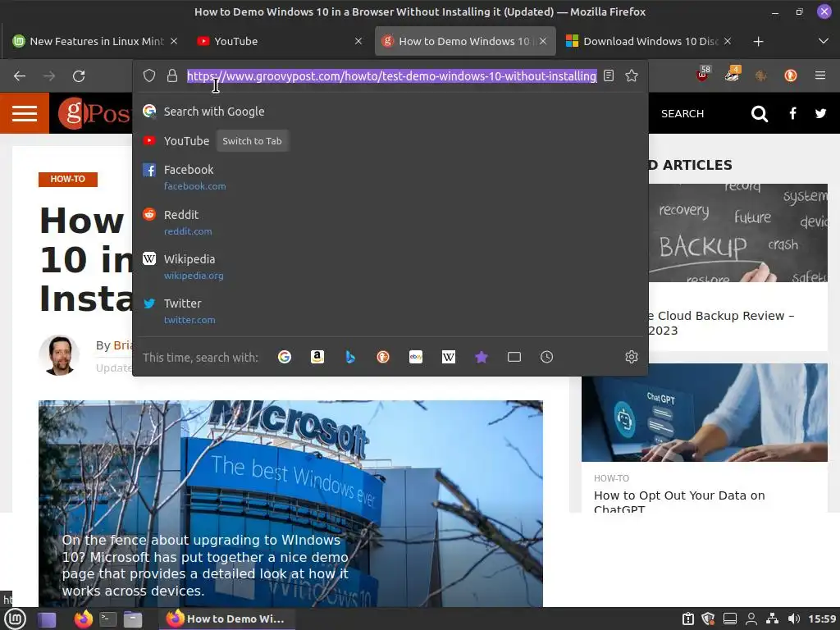Screen dimensions: 840x630
Task: Click the site security padlock icon
Action: [x=172, y=76]
